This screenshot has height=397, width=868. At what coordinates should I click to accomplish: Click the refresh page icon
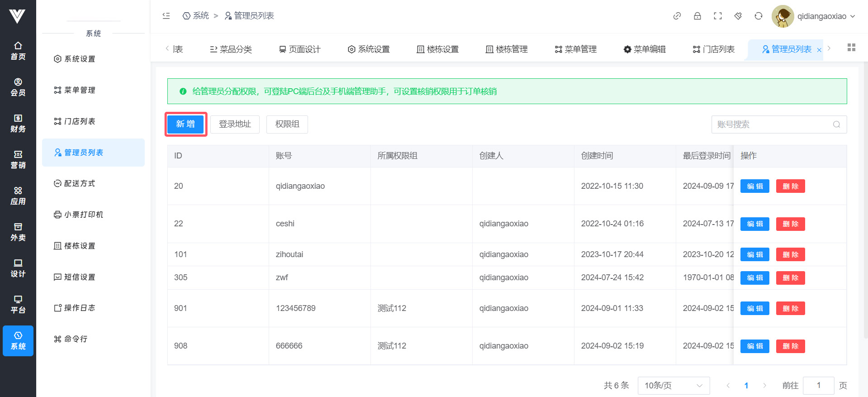tap(759, 16)
